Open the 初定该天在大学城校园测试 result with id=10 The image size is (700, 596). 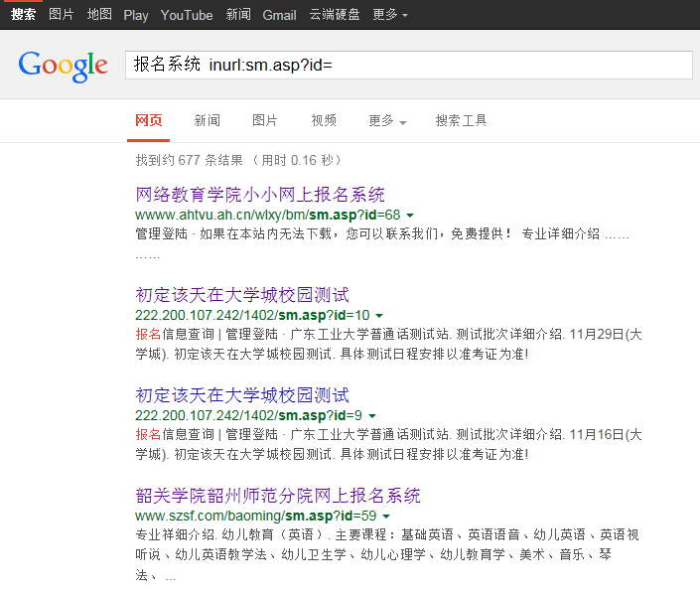[242, 295]
